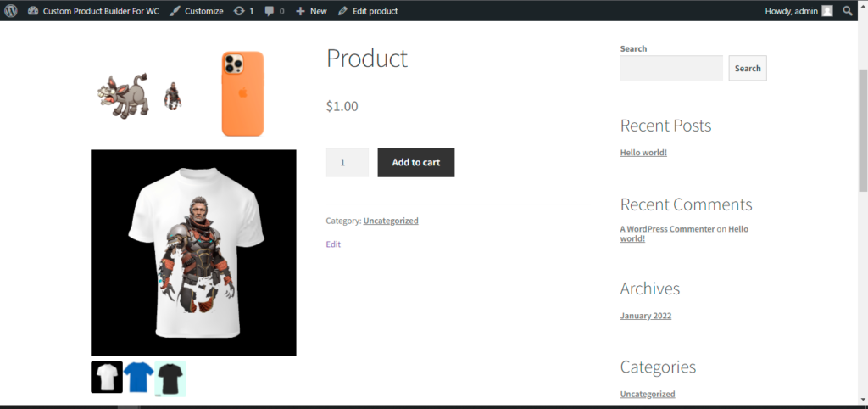Click the product quantity field

tap(347, 162)
